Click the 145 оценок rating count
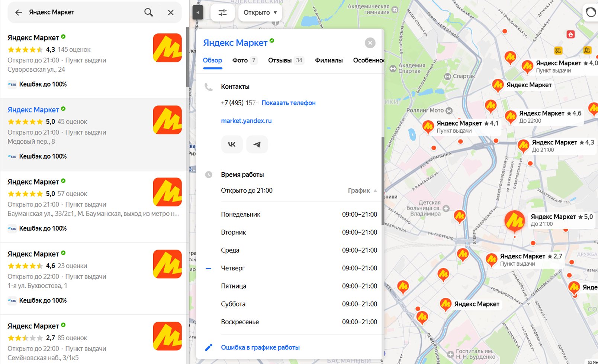Image resolution: width=598 pixels, height=364 pixels. (x=74, y=49)
